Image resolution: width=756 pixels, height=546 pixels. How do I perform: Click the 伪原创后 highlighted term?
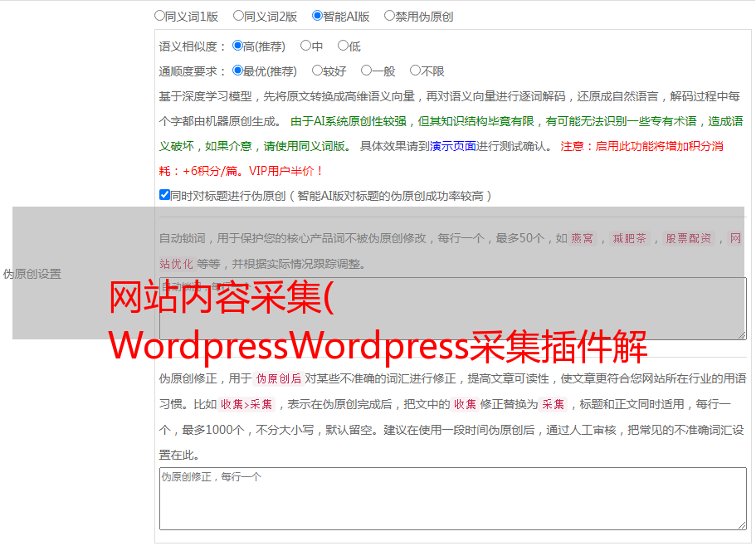[x=279, y=378]
